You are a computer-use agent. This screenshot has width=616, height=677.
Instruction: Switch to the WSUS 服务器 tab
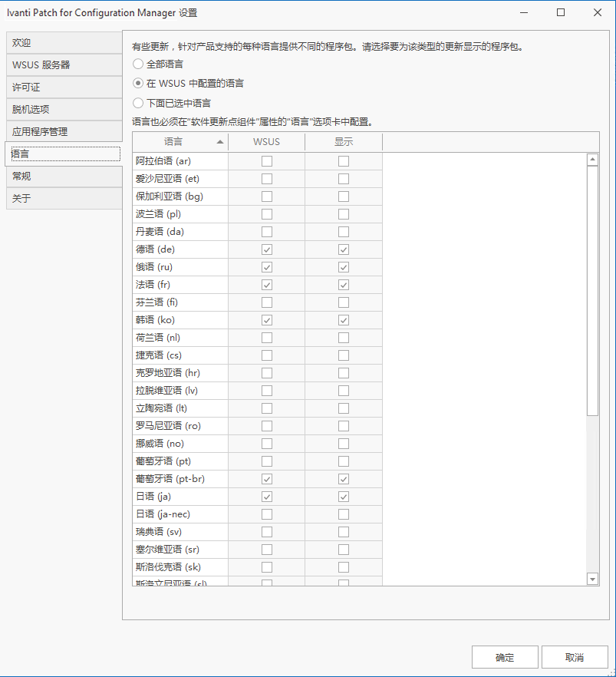point(64,65)
